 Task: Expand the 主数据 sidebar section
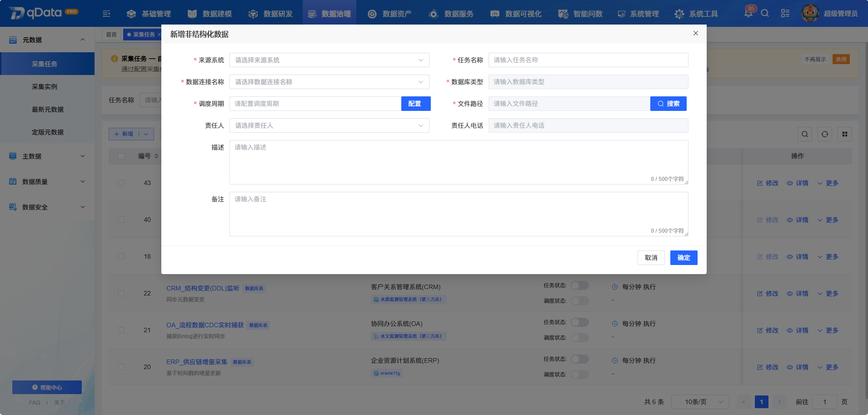(47, 156)
